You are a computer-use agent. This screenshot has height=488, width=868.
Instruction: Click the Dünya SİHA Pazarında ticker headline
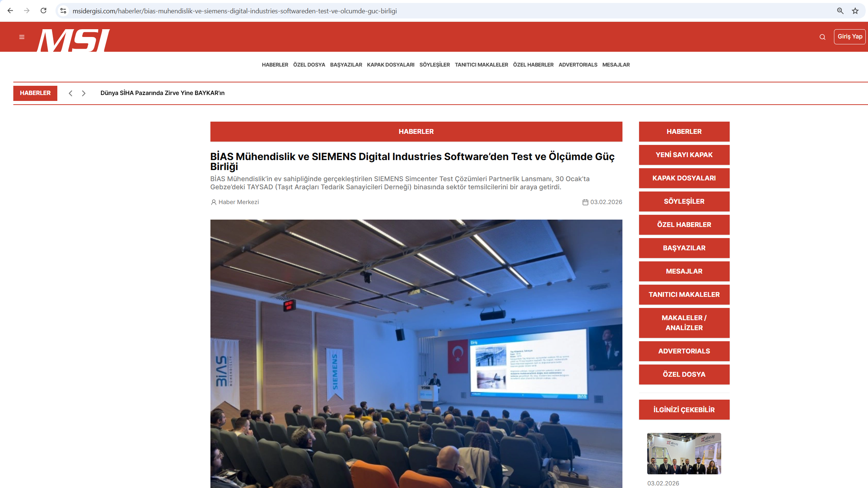pos(162,93)
